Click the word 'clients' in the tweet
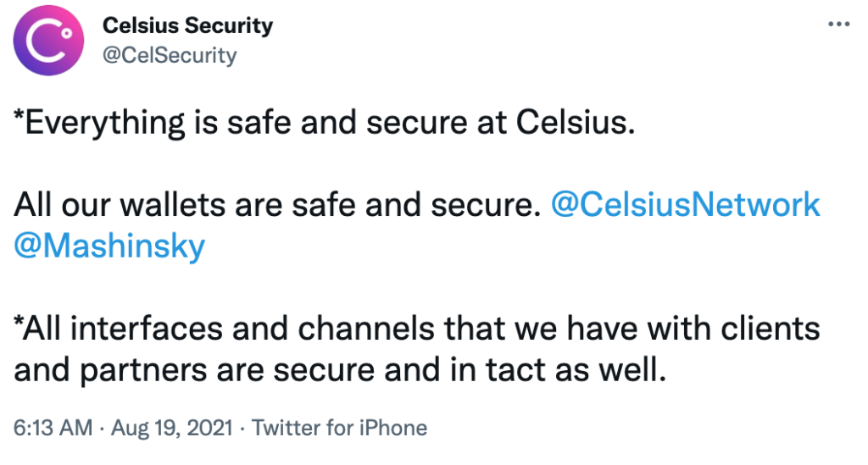868x465 pixels. (770, 329)
